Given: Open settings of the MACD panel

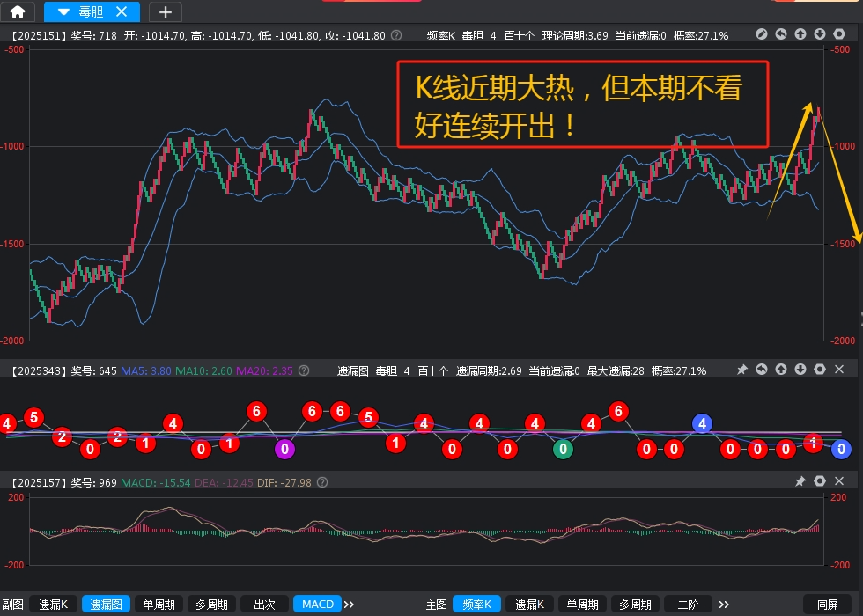Looking at the screenshot, I should 820,482.
